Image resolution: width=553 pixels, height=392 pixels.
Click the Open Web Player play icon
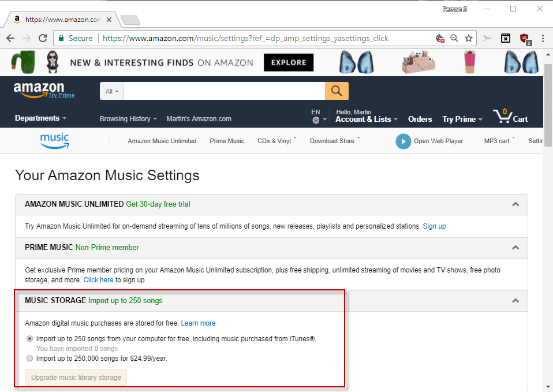tap(403, 141)
